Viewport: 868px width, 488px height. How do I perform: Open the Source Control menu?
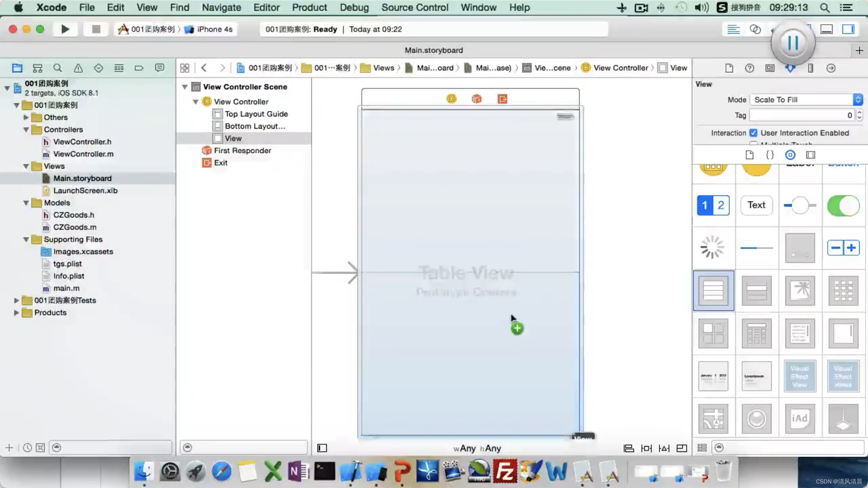point(414,7)
